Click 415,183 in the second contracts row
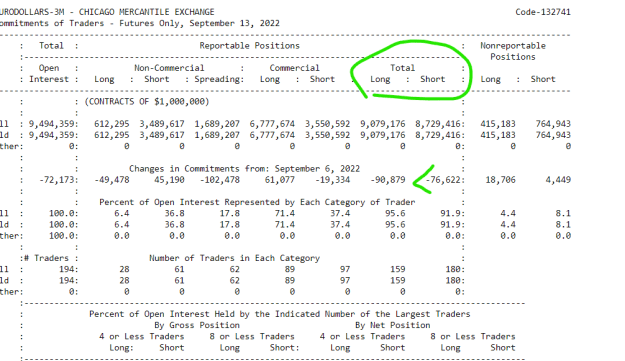Viewport: 625px width, 361px height. coord(498,135)
